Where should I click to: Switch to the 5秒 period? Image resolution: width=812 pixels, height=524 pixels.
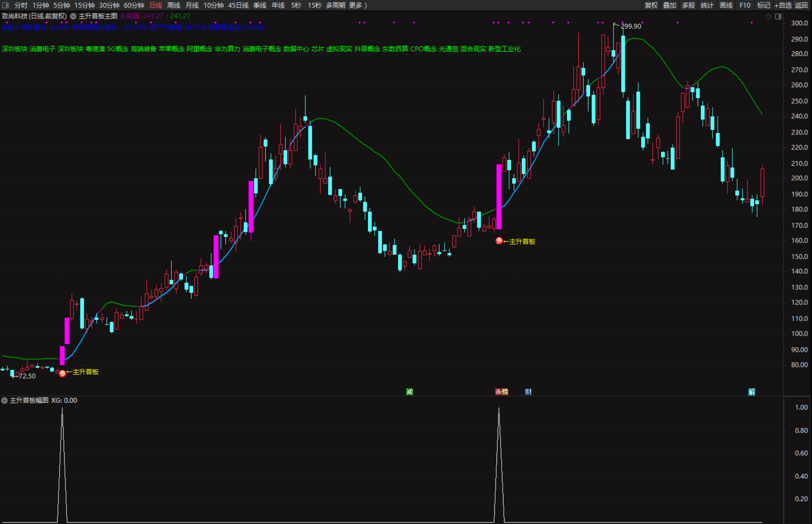click(x=296, y=5)
